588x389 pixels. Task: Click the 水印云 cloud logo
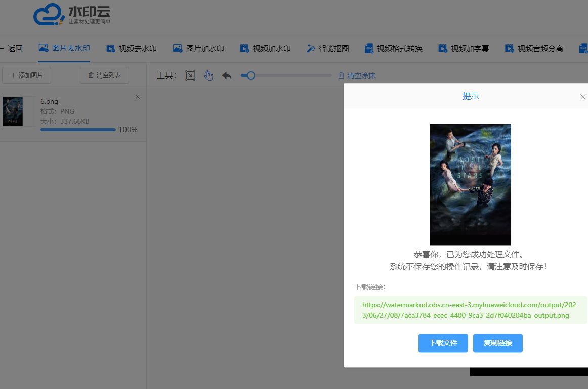(x=72, y=14)
